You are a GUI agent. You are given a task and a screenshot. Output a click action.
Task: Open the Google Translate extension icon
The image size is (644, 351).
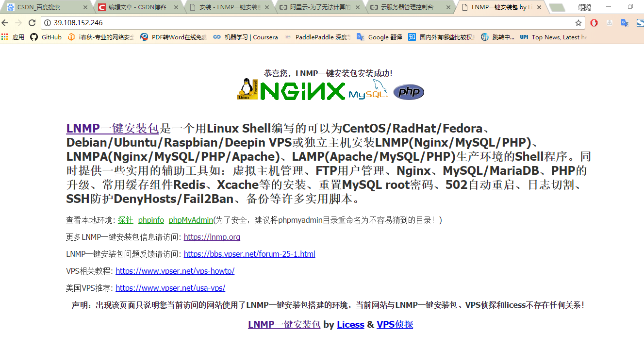coord(625,23)
